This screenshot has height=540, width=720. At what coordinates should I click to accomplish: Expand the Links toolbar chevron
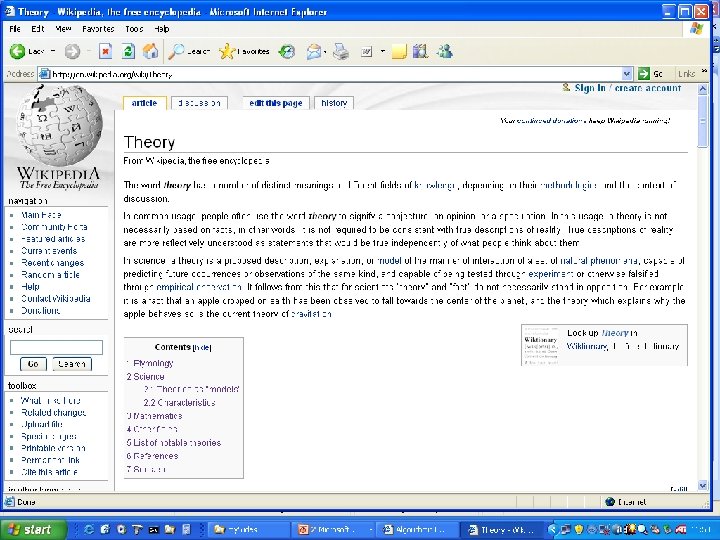point(704,71)
